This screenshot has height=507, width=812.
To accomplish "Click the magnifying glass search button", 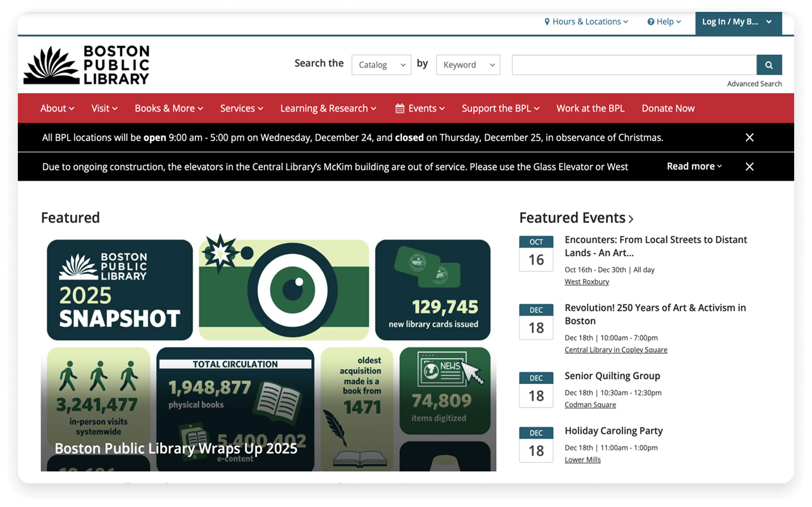I will (x=769, y=65).
